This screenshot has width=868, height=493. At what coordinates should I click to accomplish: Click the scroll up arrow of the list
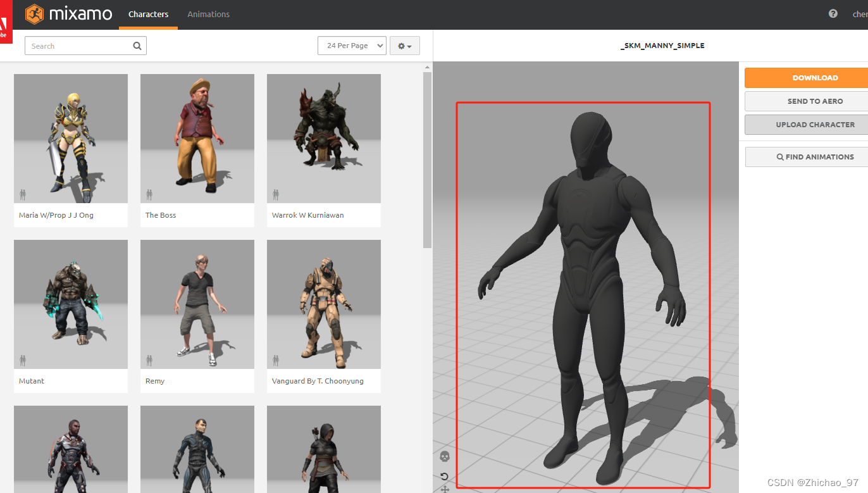tap(427, 66)
